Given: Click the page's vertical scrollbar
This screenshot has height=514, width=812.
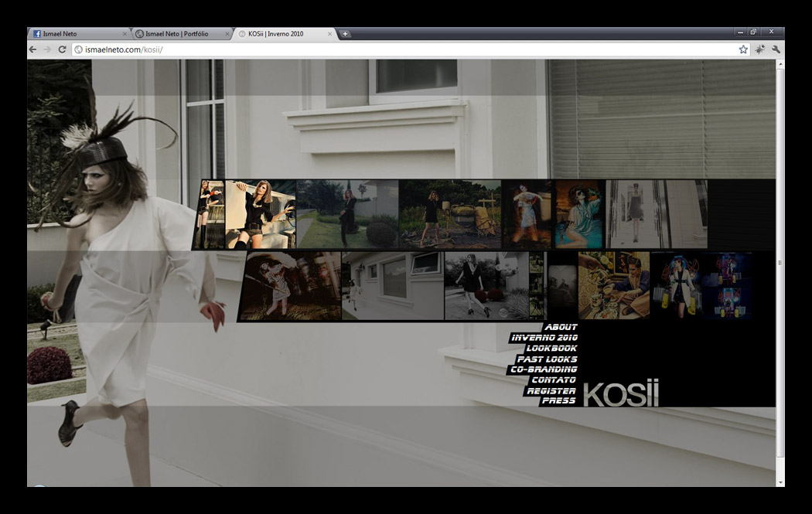Looking at the screenshot, I should pyautogui.click(x=780, y=263).
